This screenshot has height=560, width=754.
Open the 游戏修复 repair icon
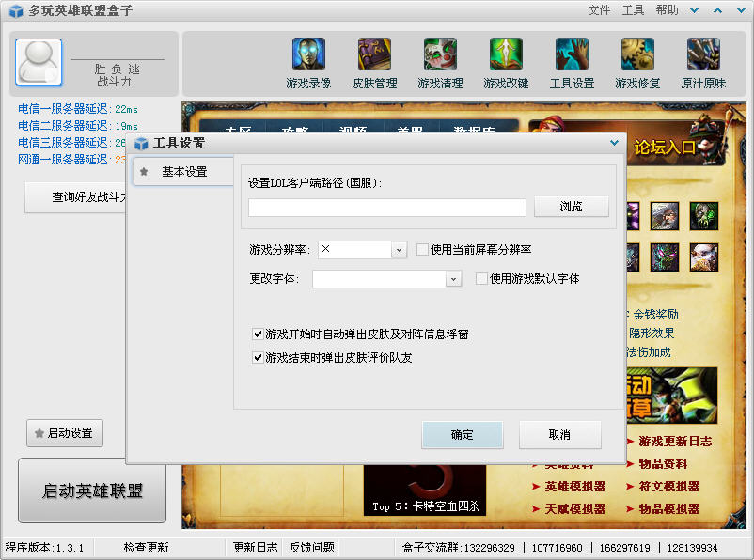tap(637, 54)
